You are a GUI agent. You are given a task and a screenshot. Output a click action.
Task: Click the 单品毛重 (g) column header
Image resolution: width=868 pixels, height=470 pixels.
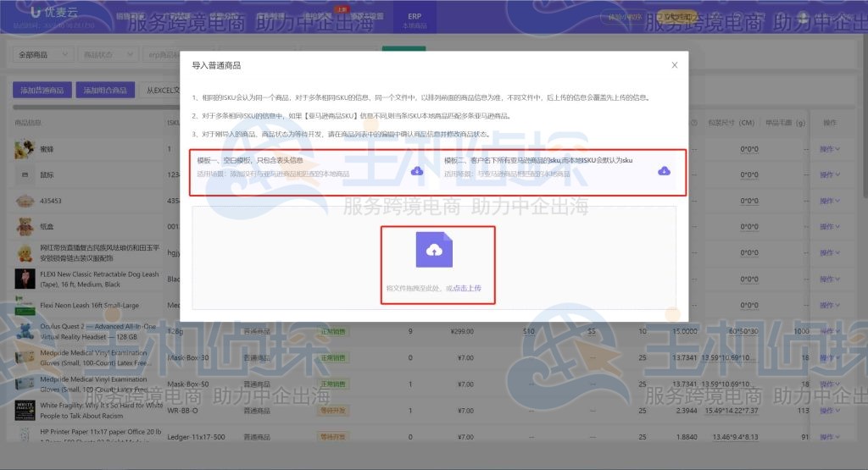click(785, 123)
